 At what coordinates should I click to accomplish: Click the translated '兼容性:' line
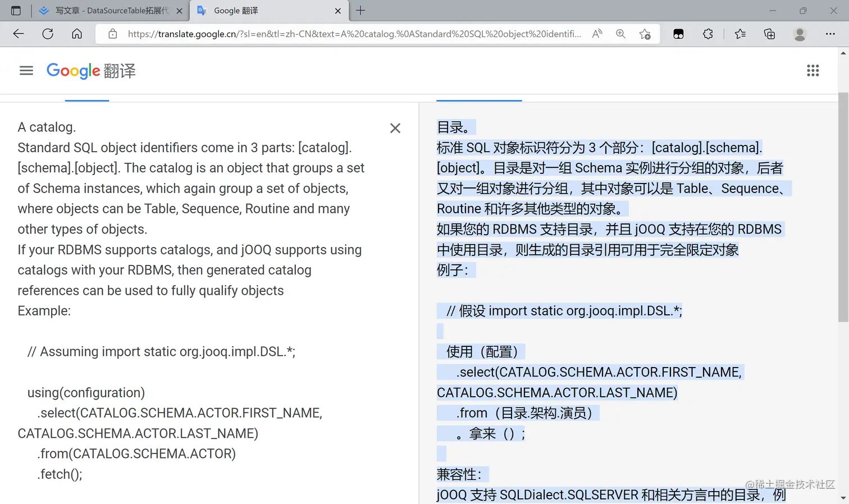point(463,475)
